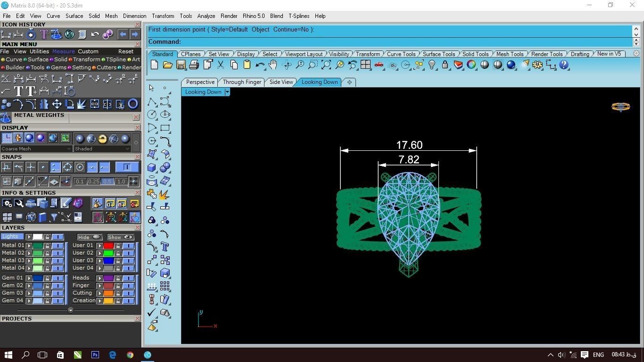Toggle visibility switch for Heads layer
The width and height of the screenshot is (644, 362).
(128, 278)
